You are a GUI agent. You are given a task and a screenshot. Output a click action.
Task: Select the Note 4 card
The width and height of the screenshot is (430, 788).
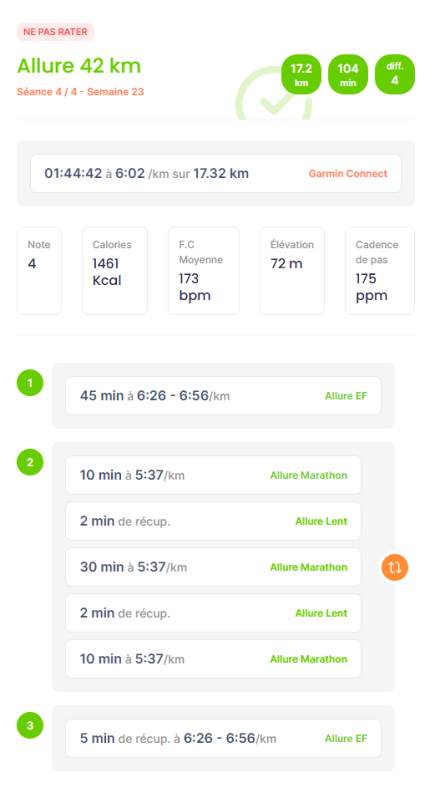coord(39,270)
